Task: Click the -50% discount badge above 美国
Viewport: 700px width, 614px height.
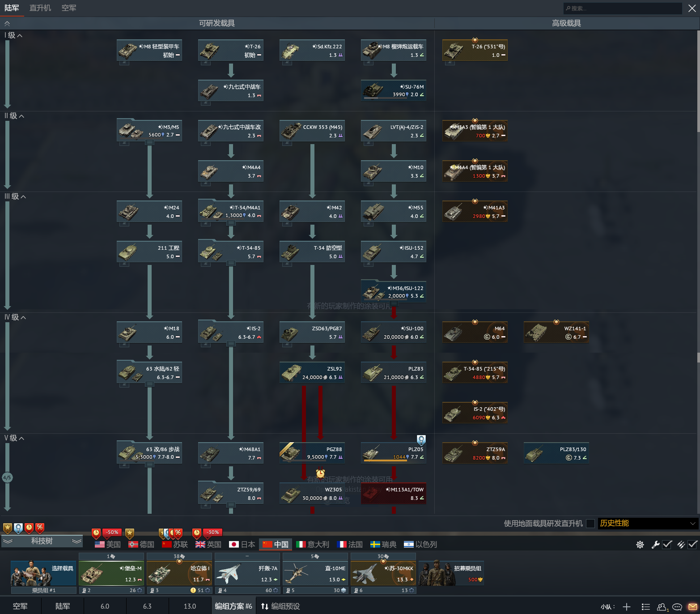Action: click(112, 533)
